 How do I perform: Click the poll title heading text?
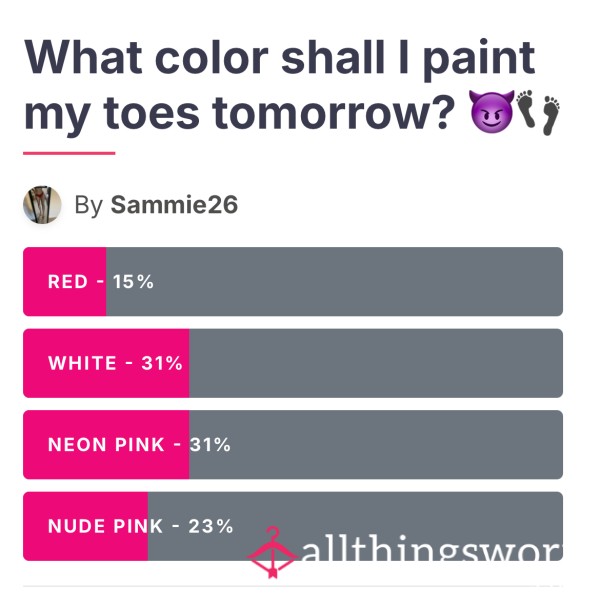[x=279, y=85]
